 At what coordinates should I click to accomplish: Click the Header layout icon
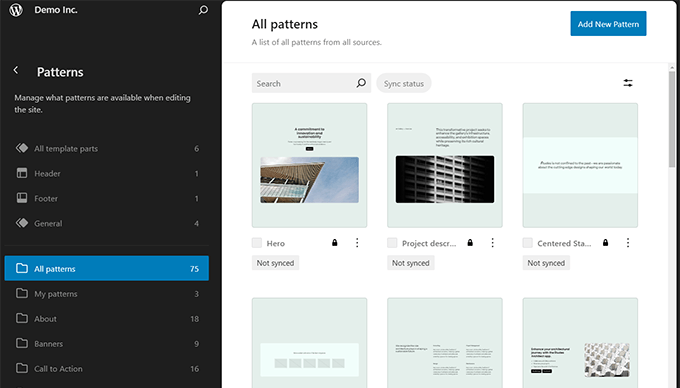[22, 173]
